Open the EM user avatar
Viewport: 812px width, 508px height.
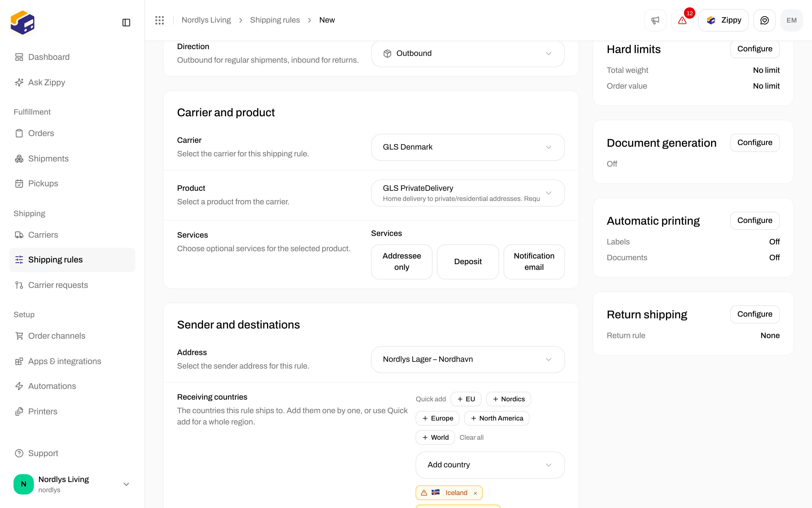(791, 20)
